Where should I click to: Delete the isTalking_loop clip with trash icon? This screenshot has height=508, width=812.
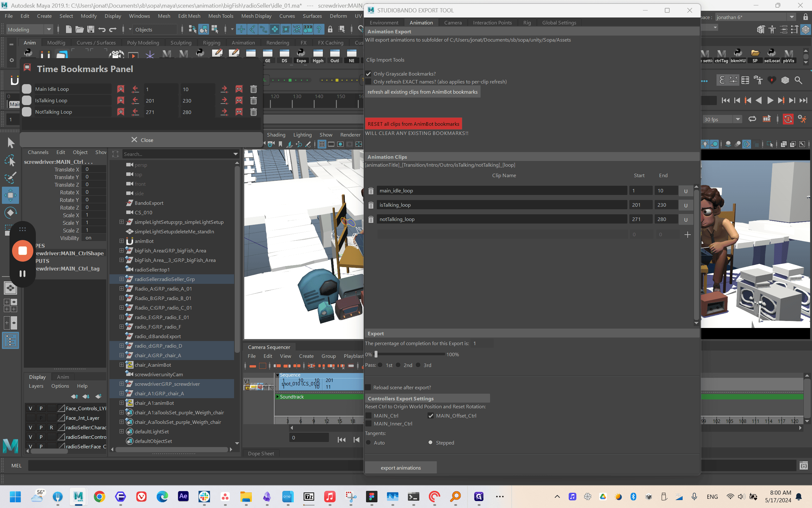click(371, 205)
